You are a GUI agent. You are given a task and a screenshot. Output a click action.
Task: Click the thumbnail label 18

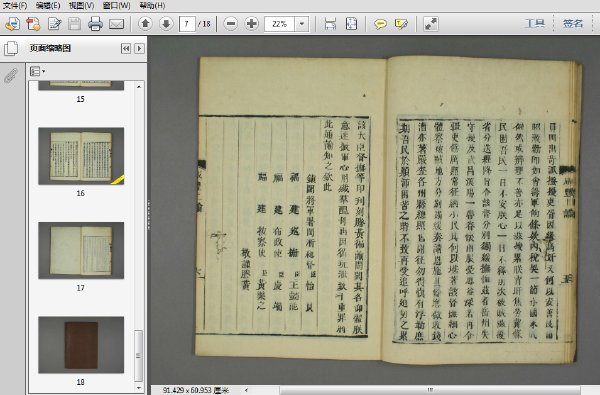tap(80, 382)
